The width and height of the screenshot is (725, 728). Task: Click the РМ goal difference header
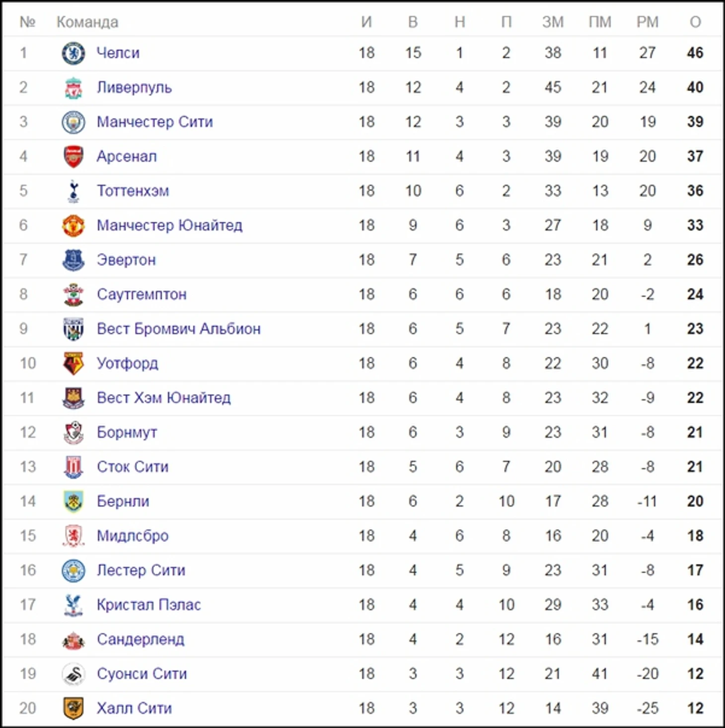648,22
